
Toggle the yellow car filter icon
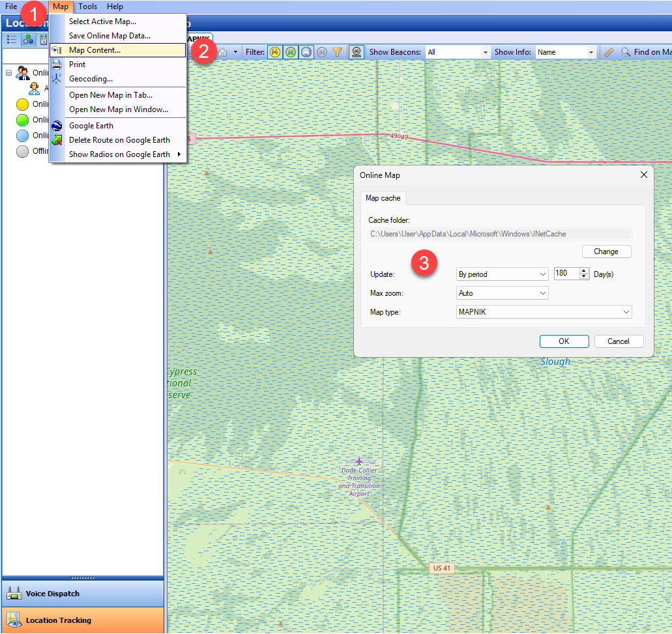pos(275,52)
